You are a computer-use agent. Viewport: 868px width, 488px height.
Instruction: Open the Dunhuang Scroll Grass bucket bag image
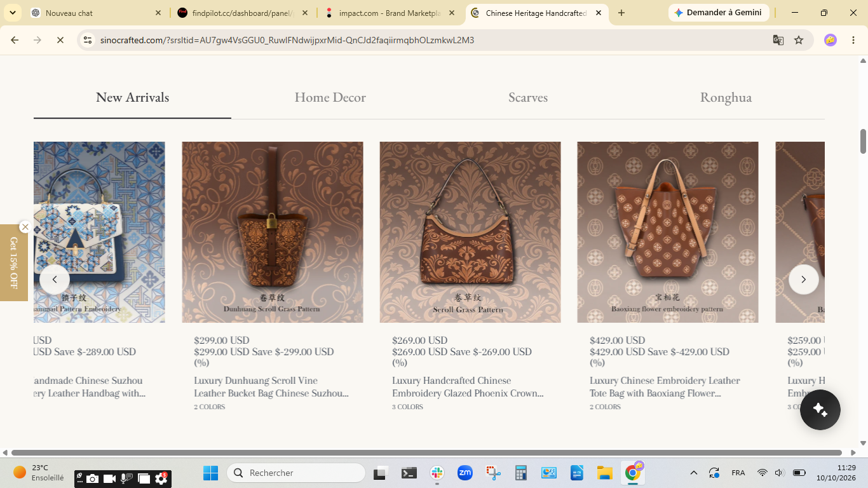click(273, 232)
